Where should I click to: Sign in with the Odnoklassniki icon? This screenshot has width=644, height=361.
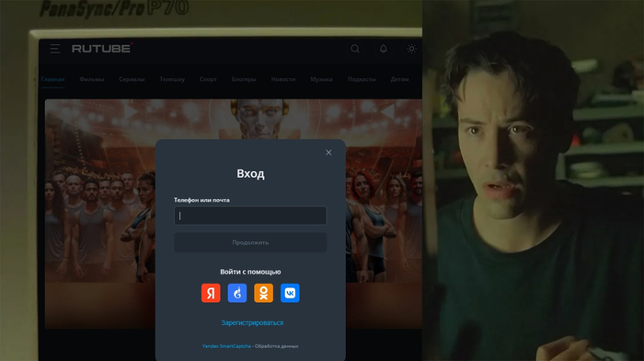coord(264,293)
